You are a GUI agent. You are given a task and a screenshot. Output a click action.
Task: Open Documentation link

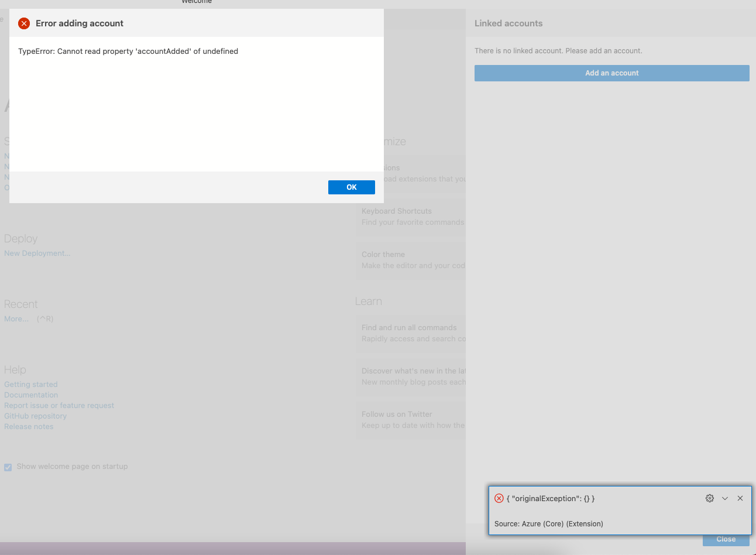[31, 395]
